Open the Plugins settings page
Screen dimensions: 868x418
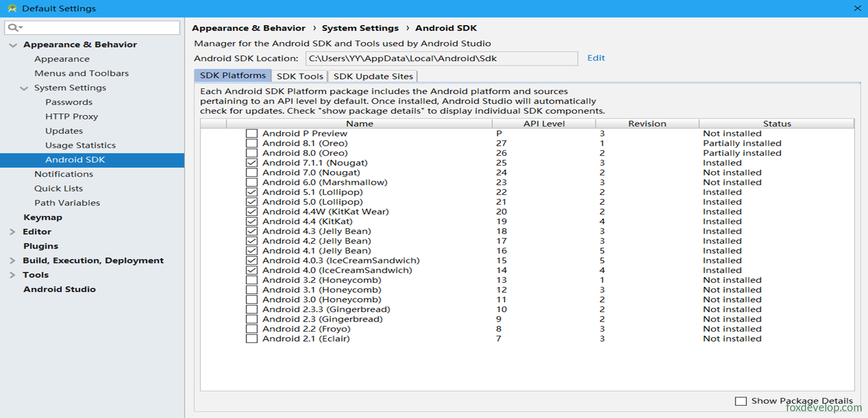point(41,246)
